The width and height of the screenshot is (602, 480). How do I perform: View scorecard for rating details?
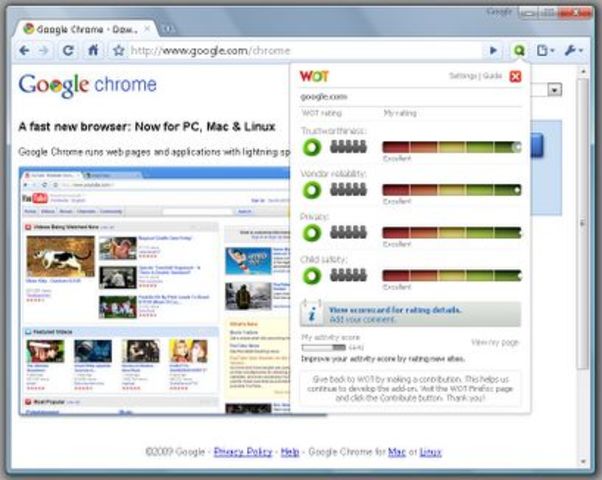tap(395, 310)
